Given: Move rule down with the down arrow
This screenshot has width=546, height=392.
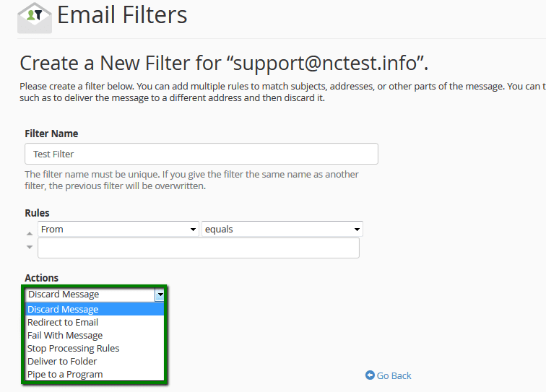Looking at the screenshot, I should [30, 247].
